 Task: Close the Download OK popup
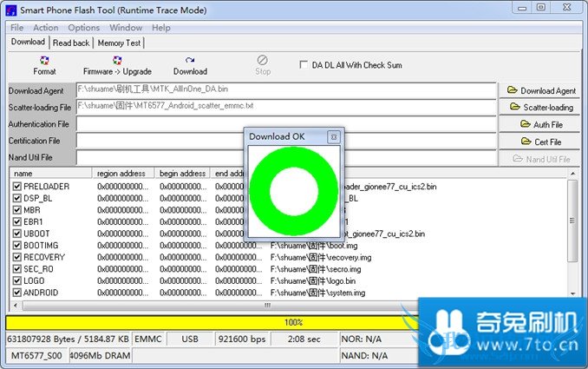(x=333, y=137)
